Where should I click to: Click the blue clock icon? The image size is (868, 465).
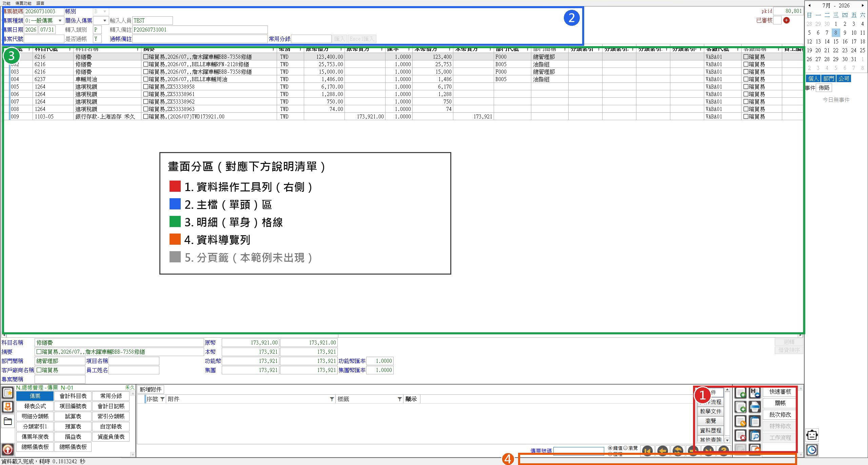tap(812, 450)
